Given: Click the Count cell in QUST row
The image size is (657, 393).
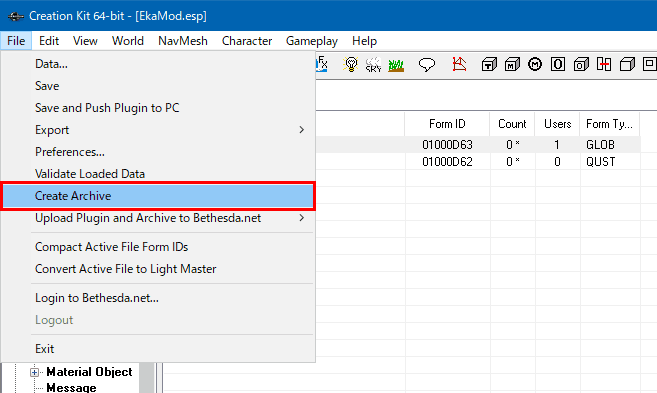Looking at the screenshot, I should 512,162.
